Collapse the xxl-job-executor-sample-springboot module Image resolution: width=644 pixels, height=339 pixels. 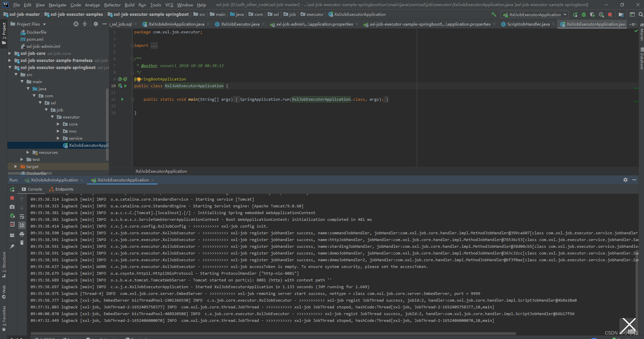10,67
